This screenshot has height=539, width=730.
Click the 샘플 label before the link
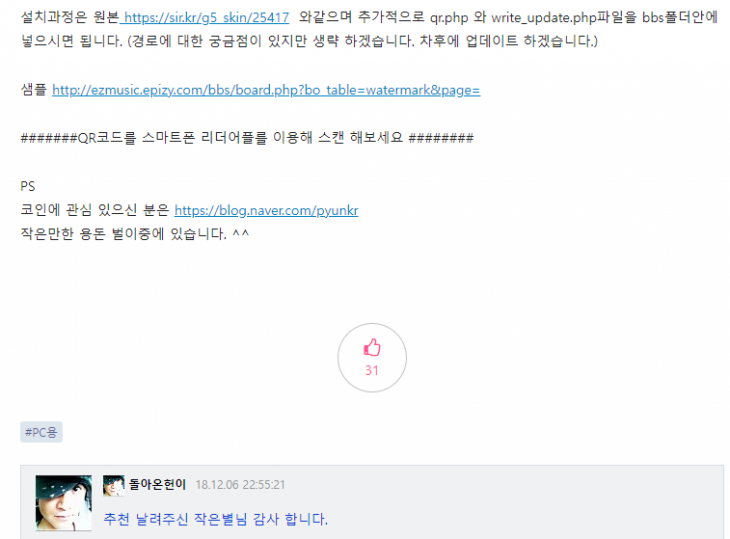(34, 89)
